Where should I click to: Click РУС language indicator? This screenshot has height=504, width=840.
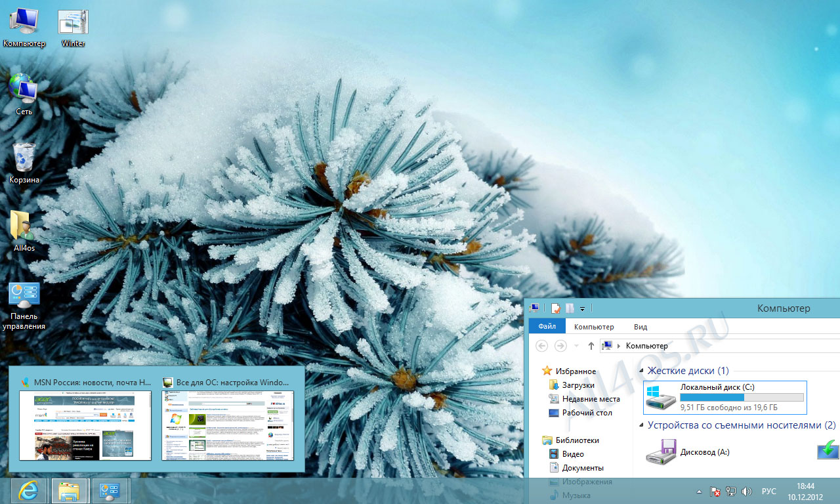pyautogui.click(x=769, y=492)
